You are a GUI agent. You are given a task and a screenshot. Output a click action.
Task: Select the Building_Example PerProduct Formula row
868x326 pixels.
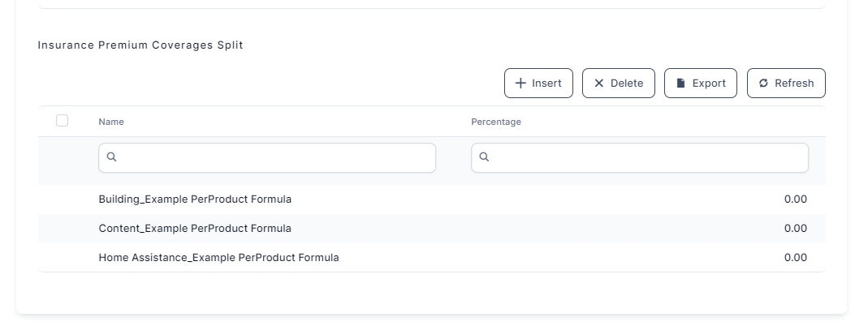tap(195, 199)
